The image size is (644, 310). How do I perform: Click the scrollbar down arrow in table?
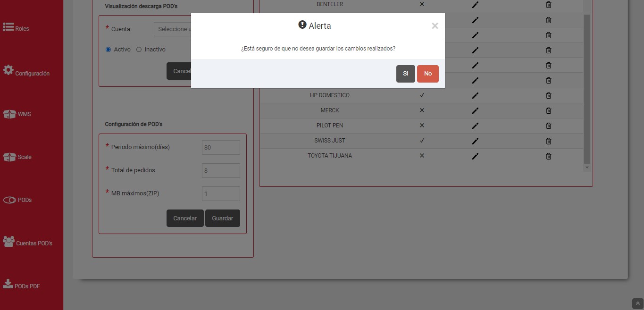(x=587, y=168)
